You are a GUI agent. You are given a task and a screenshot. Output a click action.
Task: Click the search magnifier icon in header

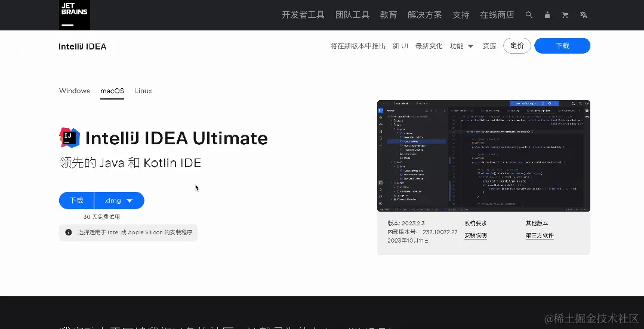coord(529,15)
